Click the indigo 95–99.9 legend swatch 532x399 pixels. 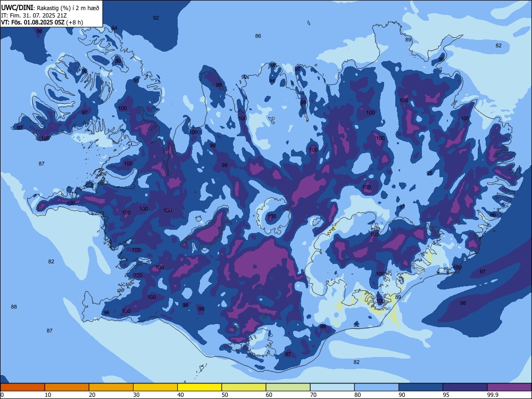coord(465,387)
